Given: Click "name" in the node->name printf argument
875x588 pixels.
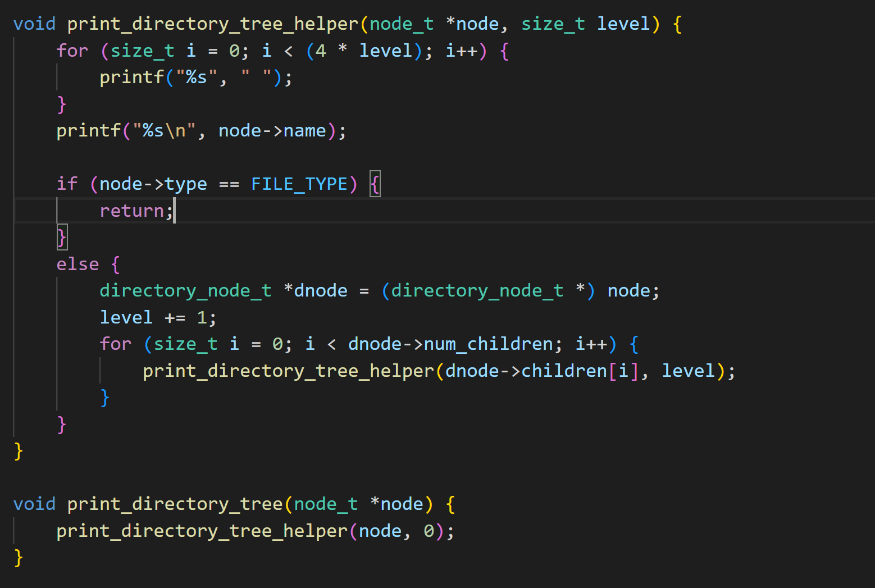Looking at the screenshot, I should (x=304, y=131).
